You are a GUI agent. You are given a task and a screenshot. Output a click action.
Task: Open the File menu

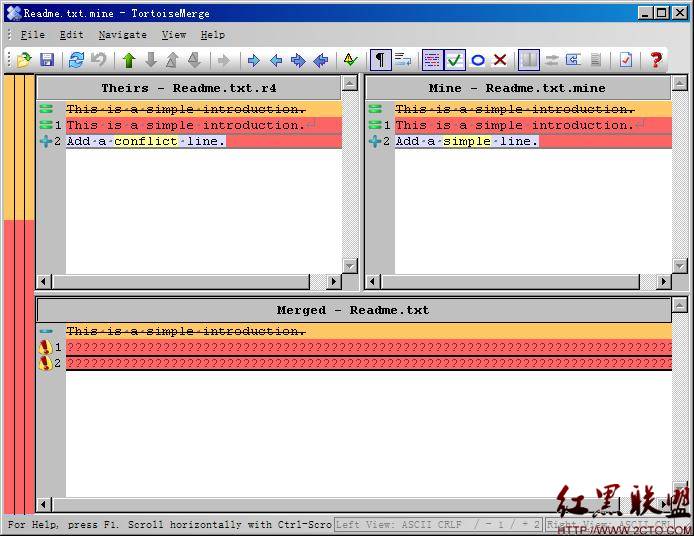(x=33, y=35)
